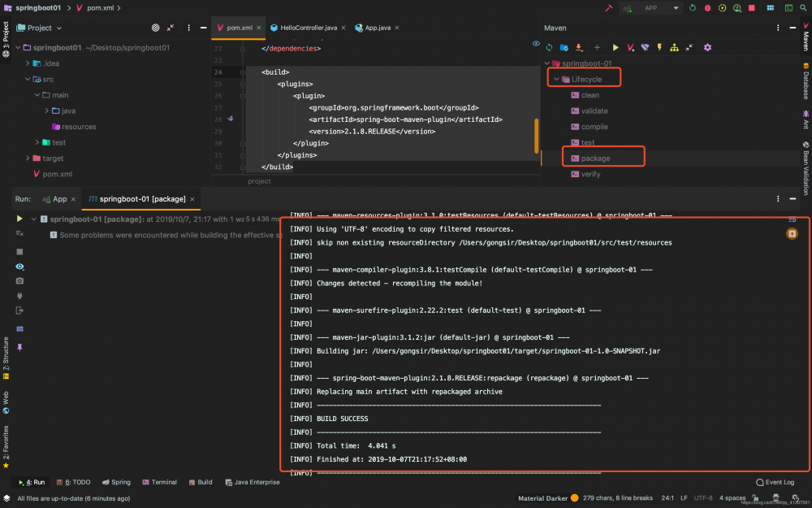Open Maven settings gear icon
This screenshot has height=508, width=812.
[x=707, y=48]
